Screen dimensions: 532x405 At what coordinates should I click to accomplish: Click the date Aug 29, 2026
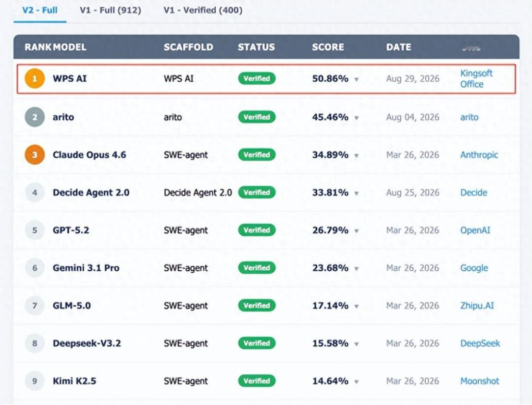(412, 79)
